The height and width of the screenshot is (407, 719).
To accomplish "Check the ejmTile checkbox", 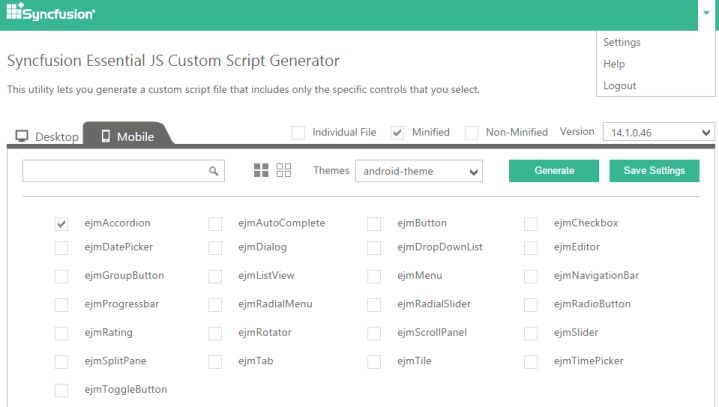I will point(374,362).
